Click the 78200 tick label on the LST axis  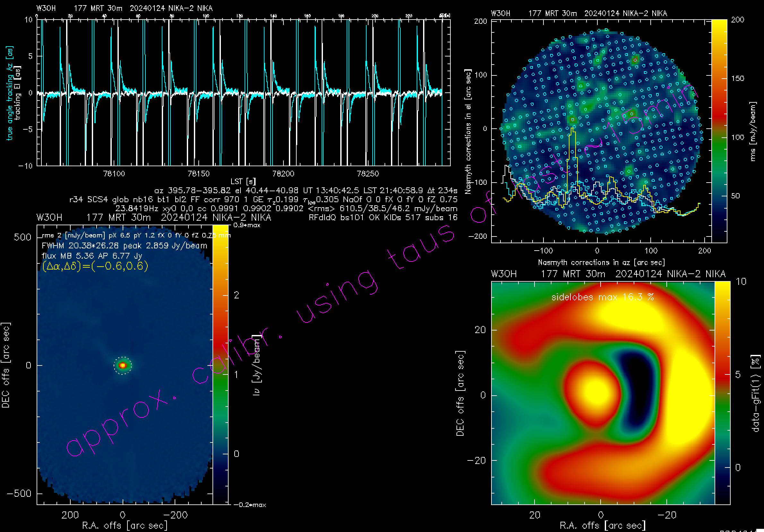click(x=283, y=174)
